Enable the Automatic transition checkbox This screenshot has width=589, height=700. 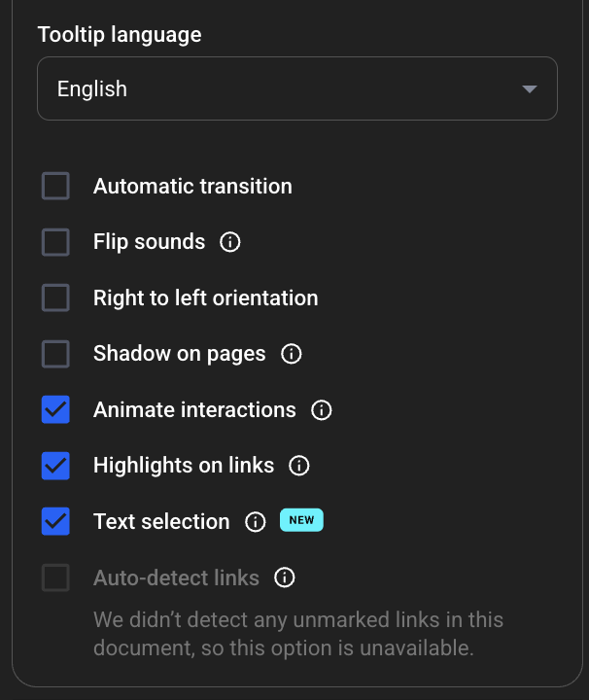point(55,186)
